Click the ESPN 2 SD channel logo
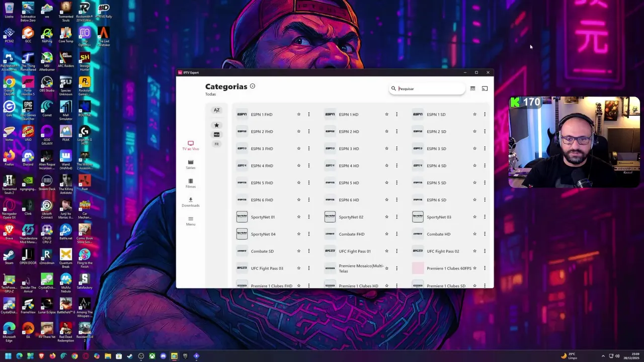This screenshot has width=644, height=362. (418, 131)
